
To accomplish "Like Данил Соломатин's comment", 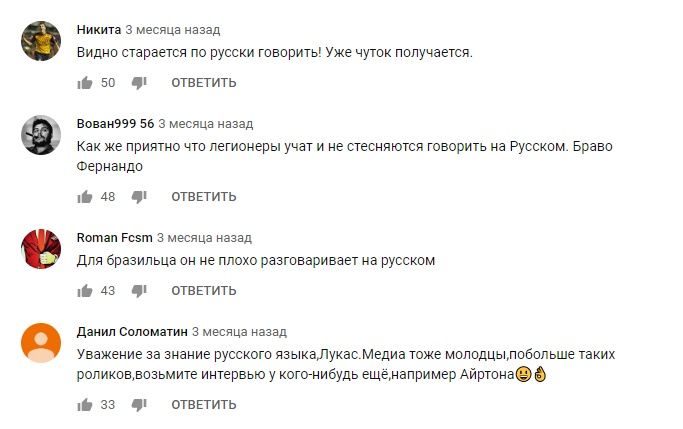I will pyautogui.click(x=85, y=405).
